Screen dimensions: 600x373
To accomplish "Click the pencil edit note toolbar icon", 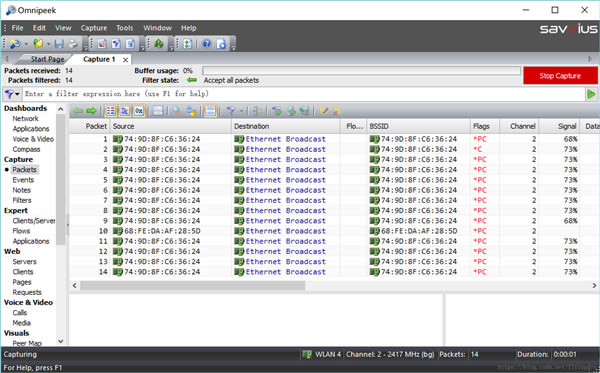I will pyautogui.click(x=324, y=111).
